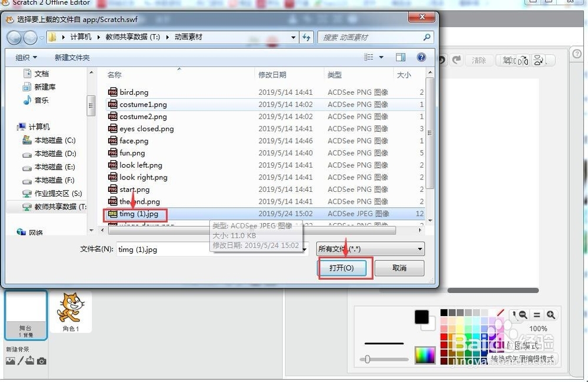Open 本地磁盘 (C:) drive
Viewport: 588px width, 382px height.
pyautogui.click(x=49, y=140)
